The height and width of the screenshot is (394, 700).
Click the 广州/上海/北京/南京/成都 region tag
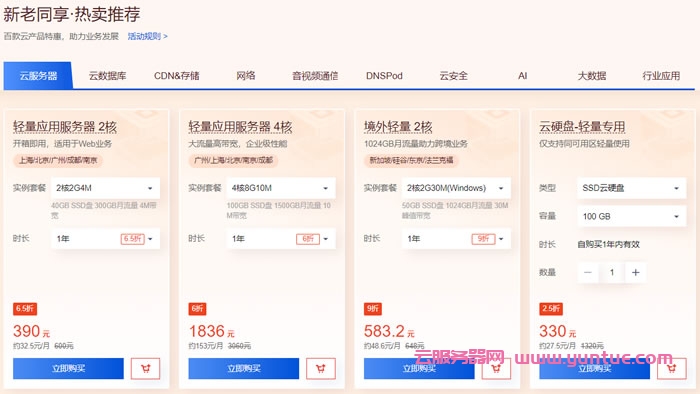coord(233,160)
